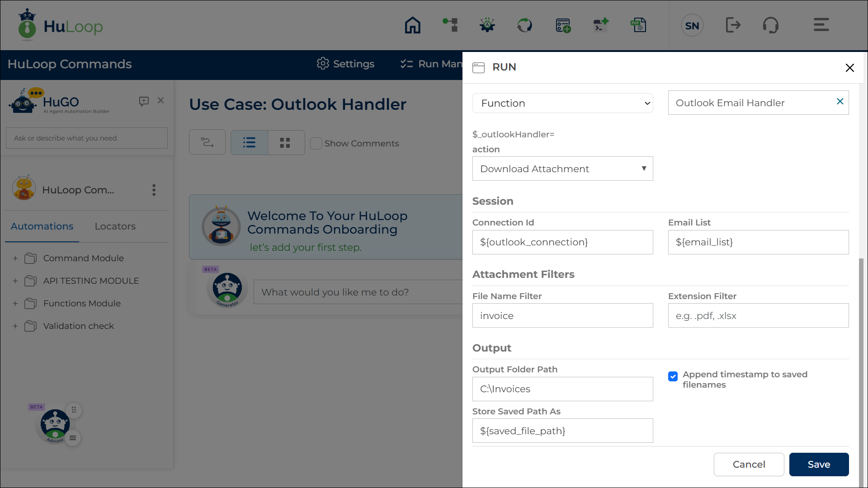
Task: Switch to grid view icon
Action: (285, 143)
